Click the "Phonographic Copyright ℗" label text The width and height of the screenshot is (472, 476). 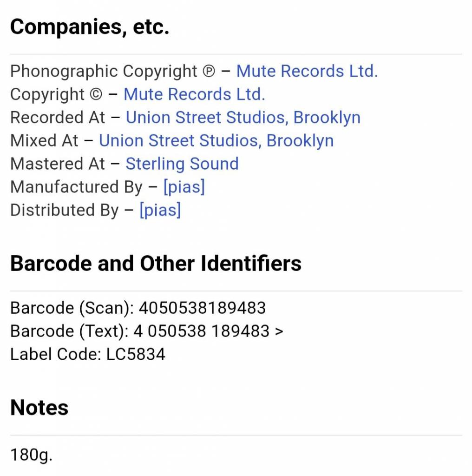point(113,71)
